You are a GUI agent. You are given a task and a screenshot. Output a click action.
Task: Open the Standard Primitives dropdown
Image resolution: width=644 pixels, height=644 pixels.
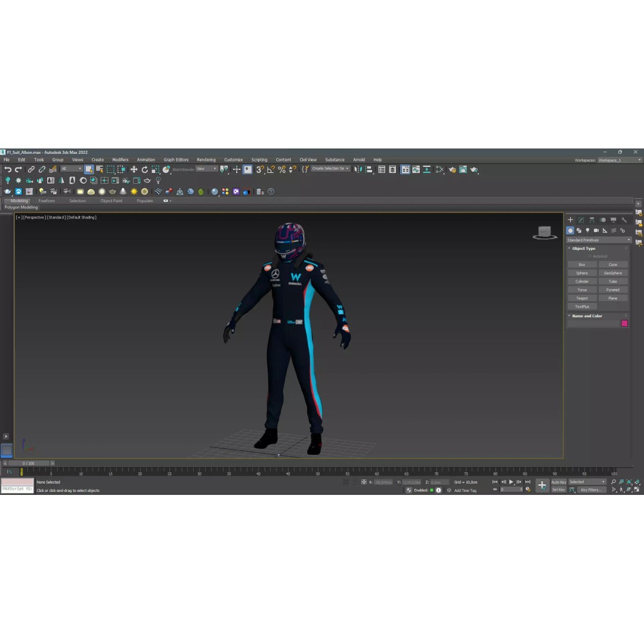tap(597, 239)
